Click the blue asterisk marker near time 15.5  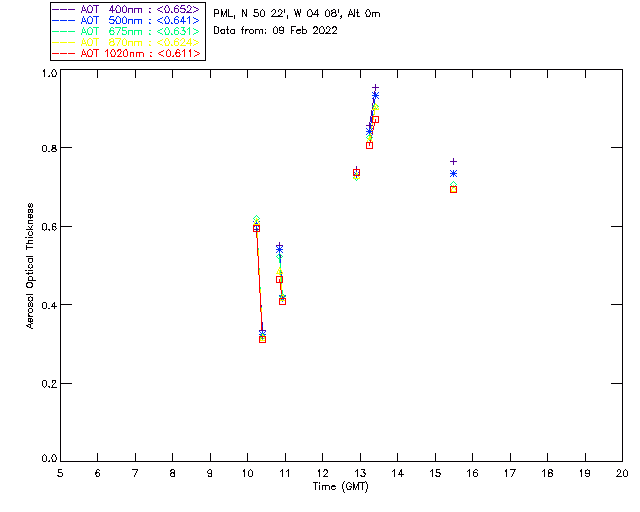coord(453,174)
